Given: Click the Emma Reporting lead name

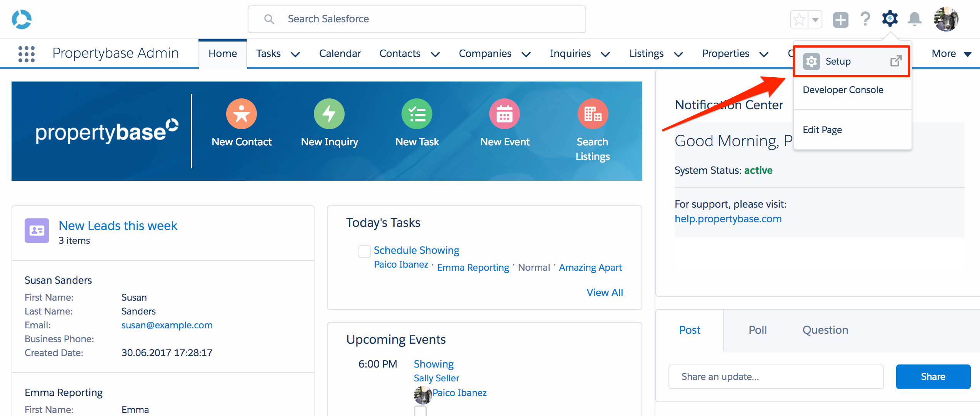Looking at the screenshot, I should [63, 393].
